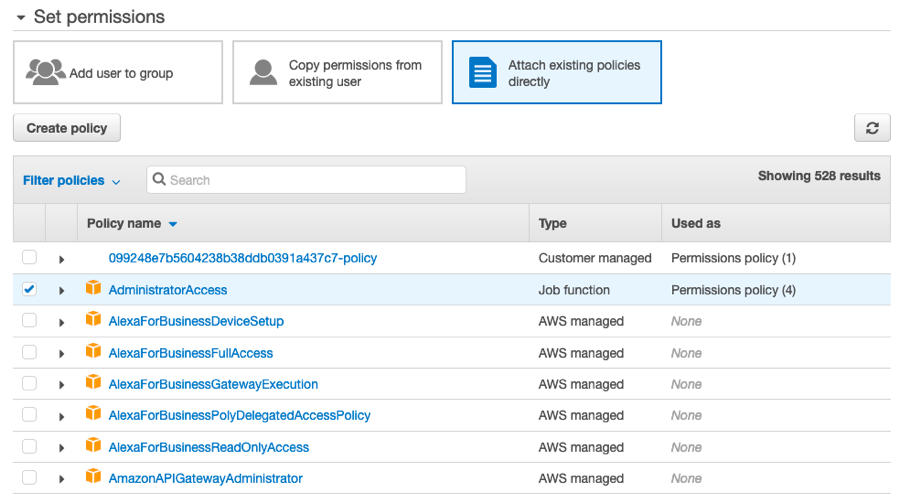Collapse the Set permissions section arrow
This screenshot has width=899, height=502.
(21, 18)
